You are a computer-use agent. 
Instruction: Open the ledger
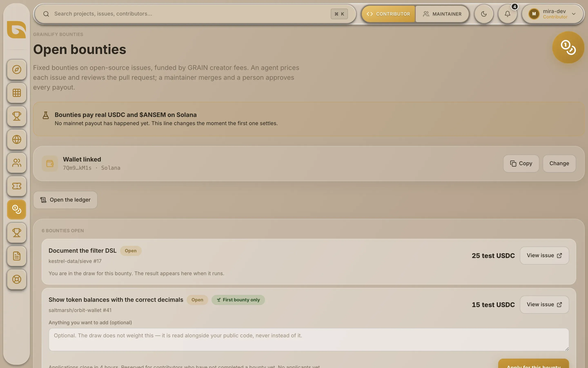coord(65,200)
